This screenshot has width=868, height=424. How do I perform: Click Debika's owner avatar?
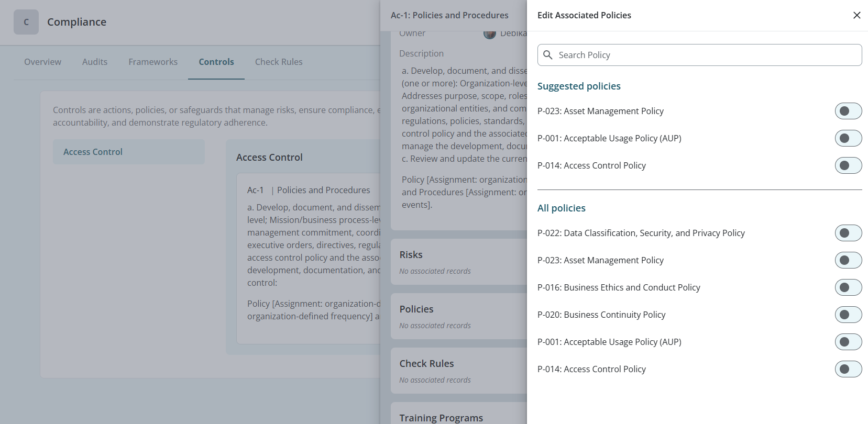(x=490, y=33)
